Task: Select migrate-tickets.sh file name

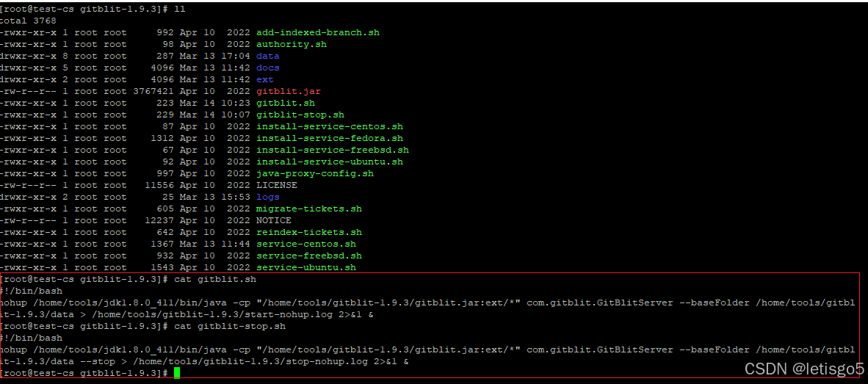Action: coord(309,209)
